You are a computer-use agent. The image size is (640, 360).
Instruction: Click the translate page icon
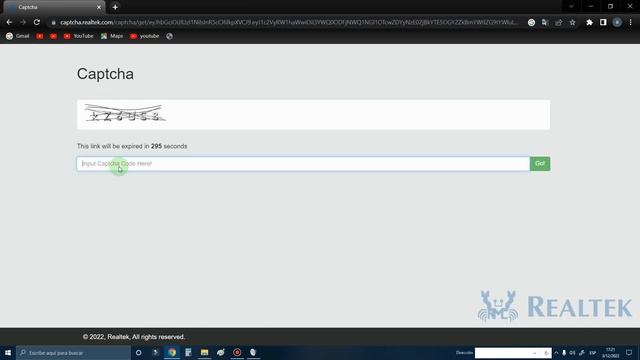tap(545, 22)
